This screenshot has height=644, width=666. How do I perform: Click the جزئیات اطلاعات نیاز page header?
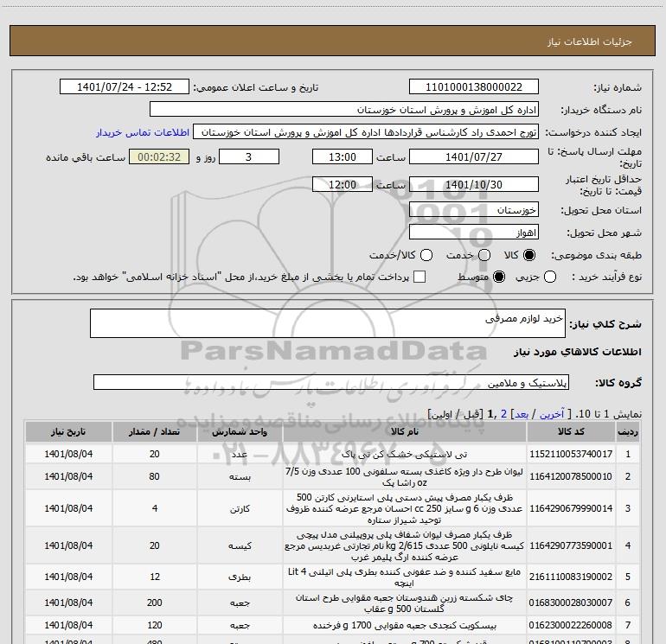pos(589,41)
